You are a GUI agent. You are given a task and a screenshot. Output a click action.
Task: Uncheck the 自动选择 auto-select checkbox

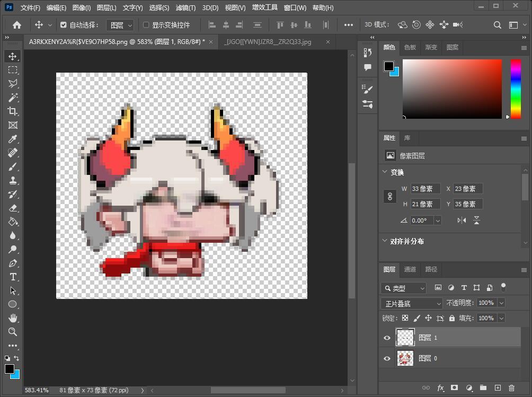[x=64, y=25]
